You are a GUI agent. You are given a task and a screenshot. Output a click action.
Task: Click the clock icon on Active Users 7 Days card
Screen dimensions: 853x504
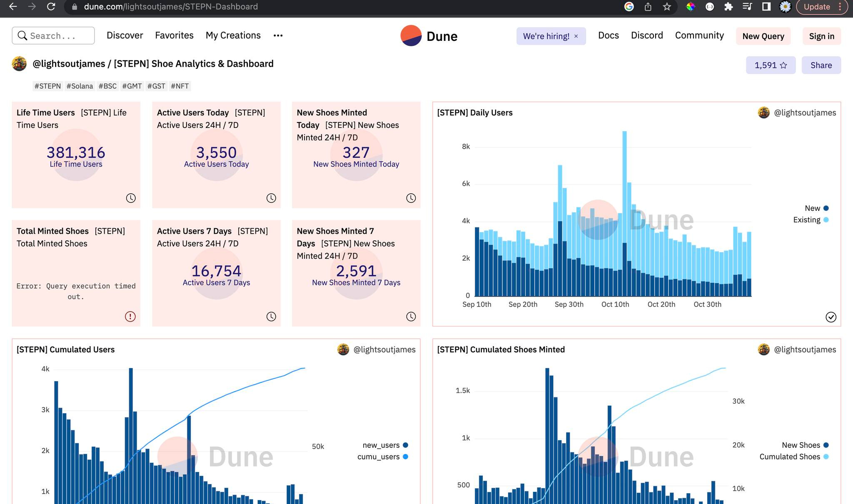tap(271, 317)
